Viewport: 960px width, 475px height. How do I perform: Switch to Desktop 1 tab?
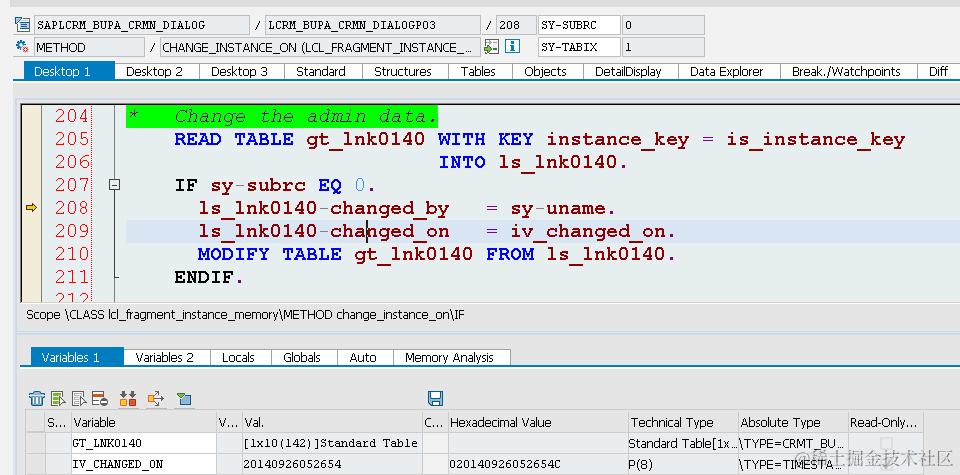point(69,71)
